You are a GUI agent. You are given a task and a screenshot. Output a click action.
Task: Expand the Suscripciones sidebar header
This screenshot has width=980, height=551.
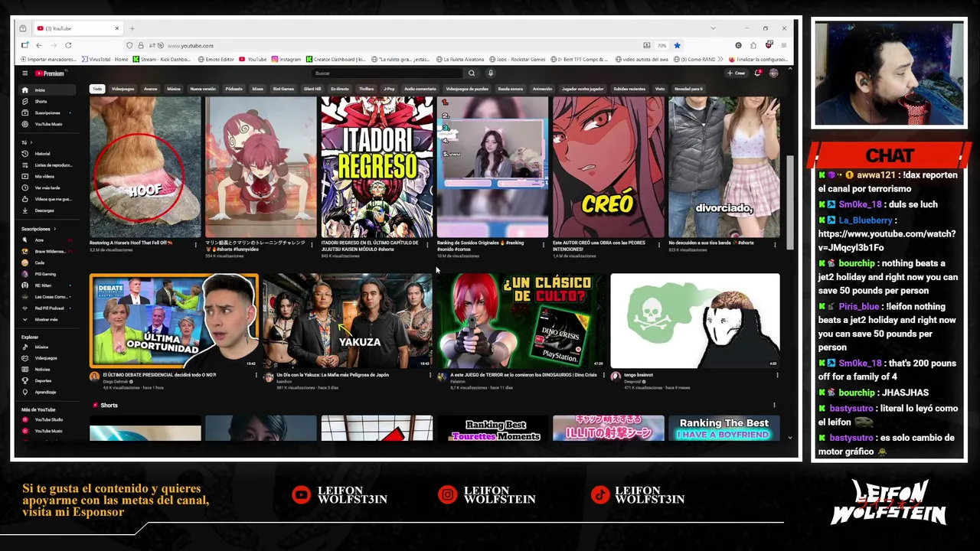coord(38,229)
